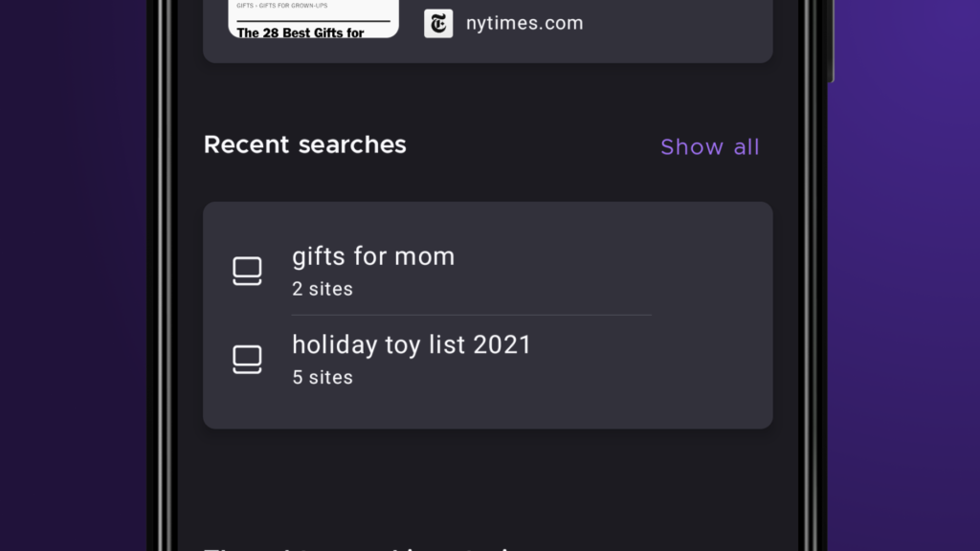Click the 2 sites count label

(323, 289)
